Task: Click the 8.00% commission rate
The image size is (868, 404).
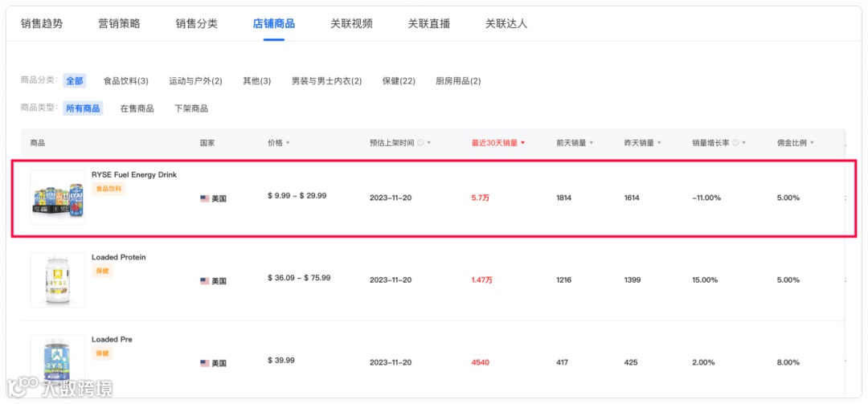Action: pyautogui.click(x=788, y=362)
